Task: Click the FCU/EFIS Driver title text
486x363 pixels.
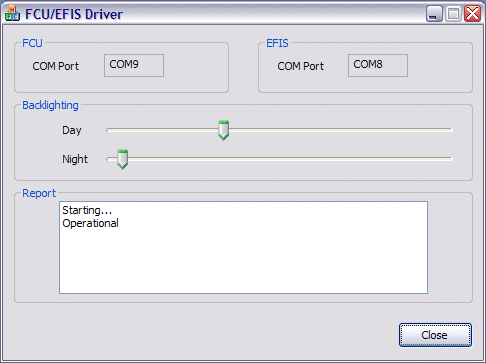Action: coord(74,14)
